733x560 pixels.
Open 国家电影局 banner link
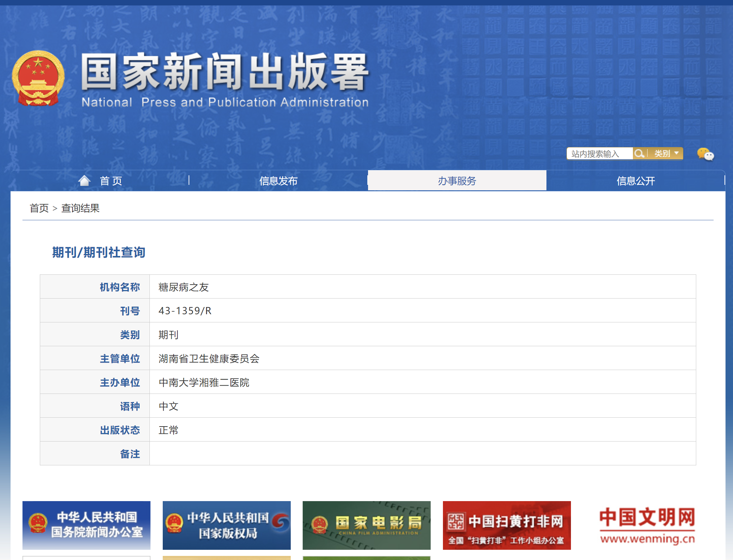367,525
